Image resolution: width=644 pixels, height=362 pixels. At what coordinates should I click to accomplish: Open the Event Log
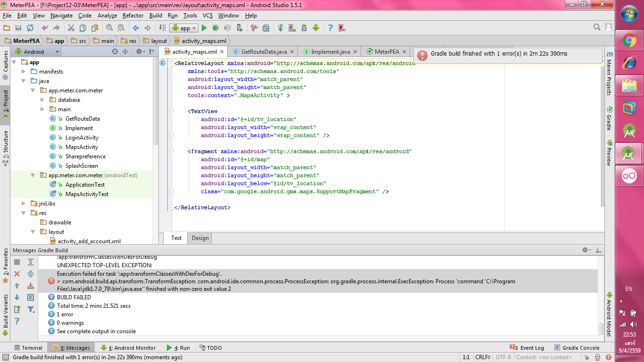[x=527, y=348]
